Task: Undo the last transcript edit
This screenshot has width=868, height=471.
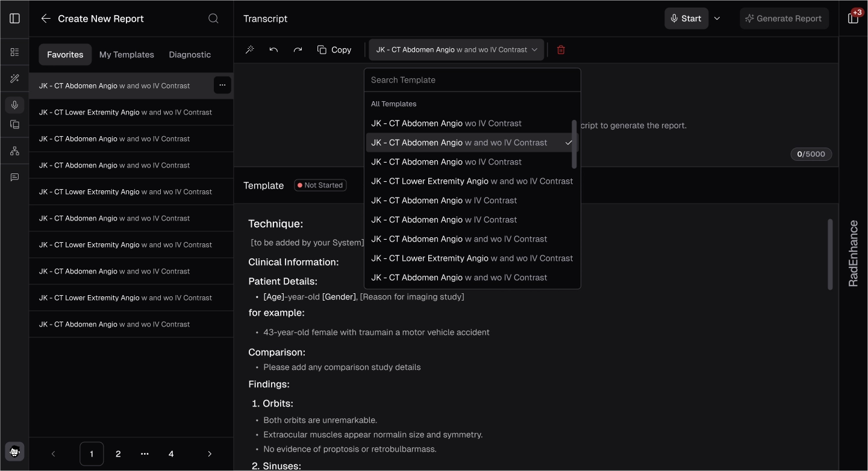Action: point(273,50)
